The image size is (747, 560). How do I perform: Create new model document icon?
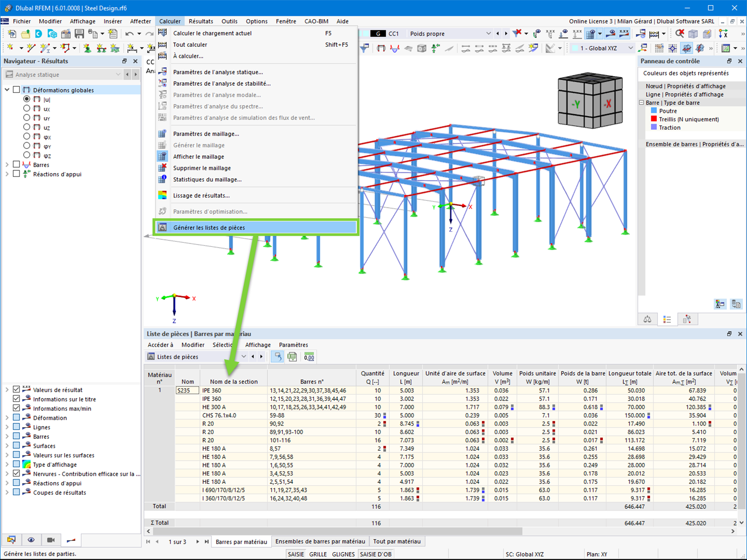coord(12,34)
